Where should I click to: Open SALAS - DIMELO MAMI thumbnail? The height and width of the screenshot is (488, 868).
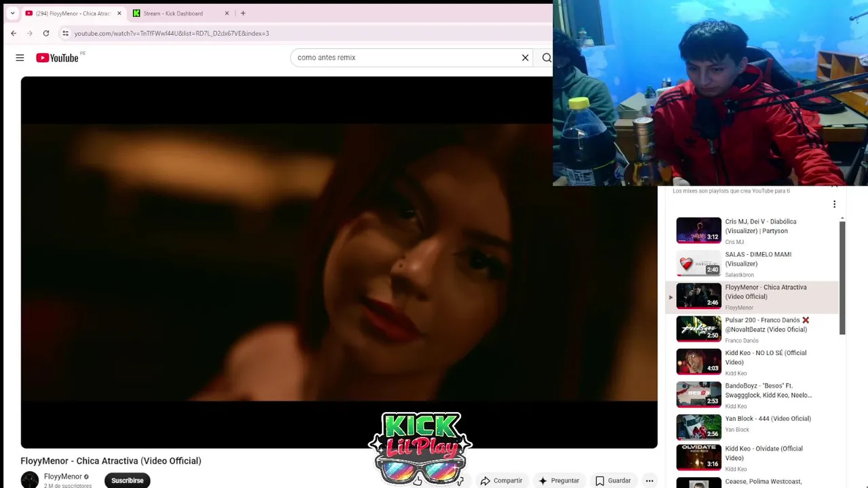click(x=698, y=263)
